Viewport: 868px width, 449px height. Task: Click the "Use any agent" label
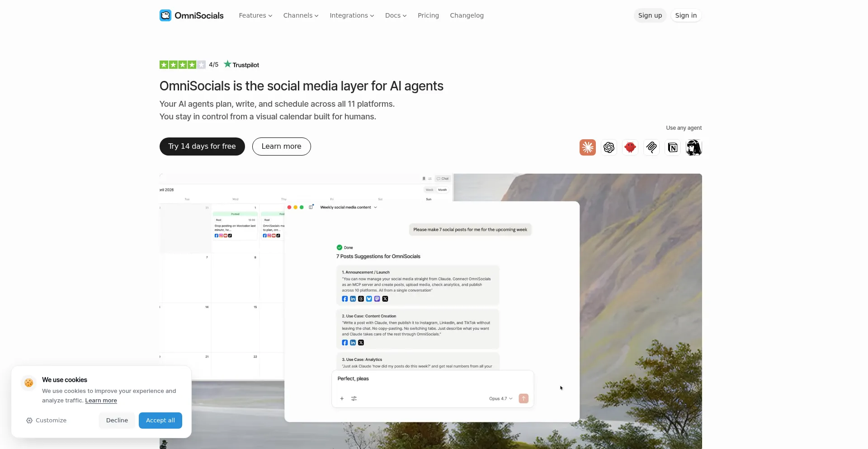(684, 128)
